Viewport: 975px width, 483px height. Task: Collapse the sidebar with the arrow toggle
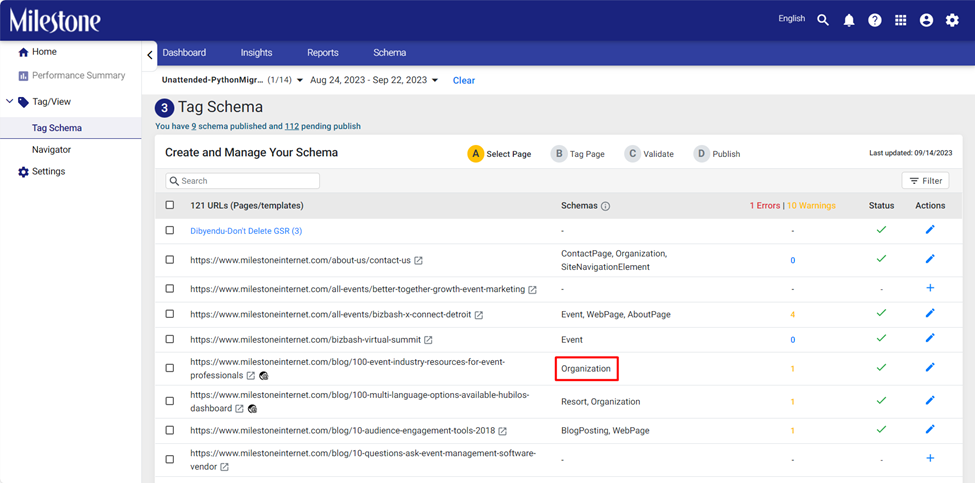[x=149, y=55]
